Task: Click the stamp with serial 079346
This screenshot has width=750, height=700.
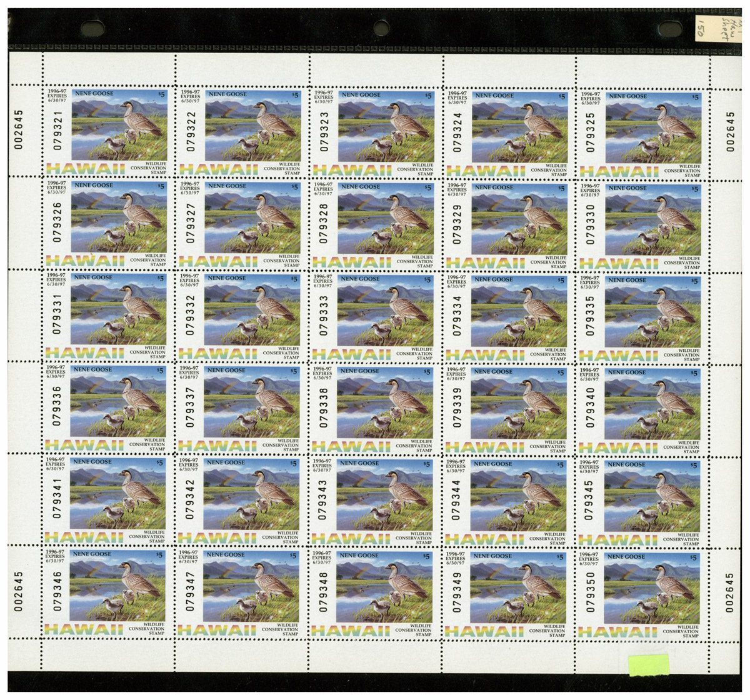Action: click(107, 592)
